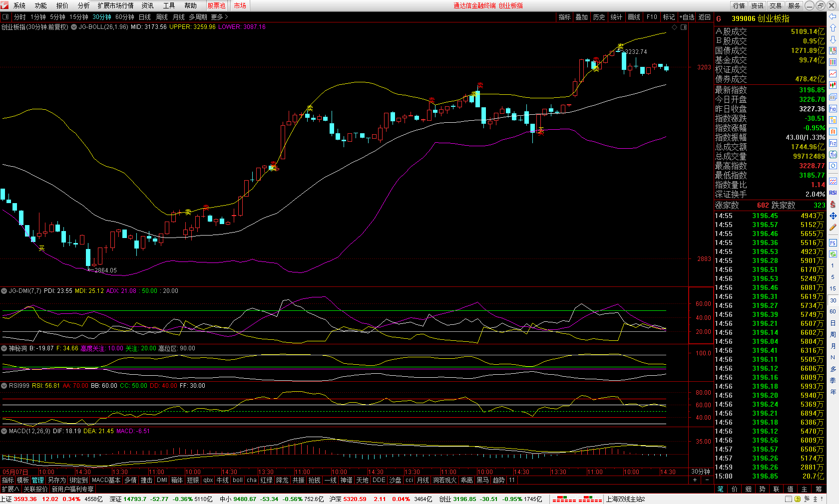The height and width of the screenshot is (504, 839).
Task: Expand the 扩展 panel at the bottom
Action: coord(10,489)
